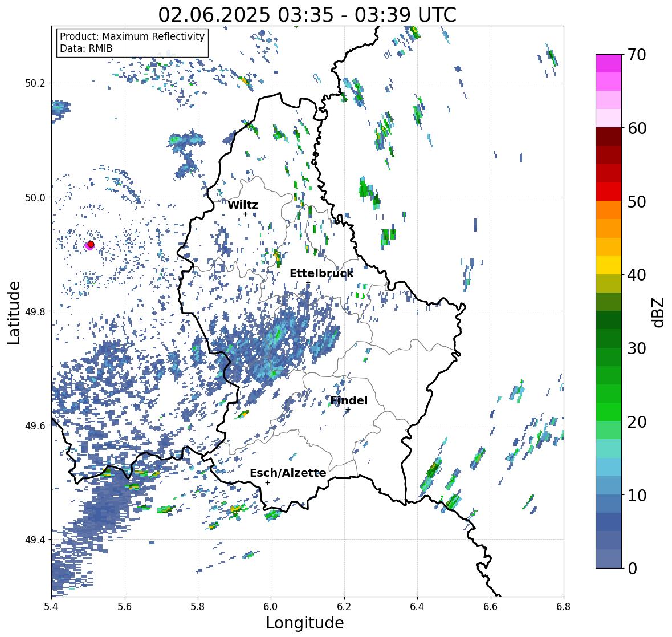Click the colorbar tick value 20
This screenshot has width=672, height=637.
[637, 422]
